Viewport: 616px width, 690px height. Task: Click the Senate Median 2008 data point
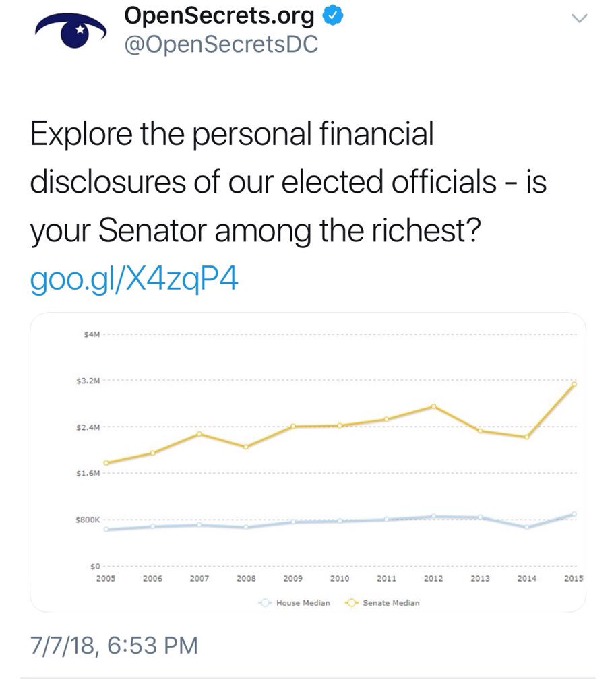[246, 447]
